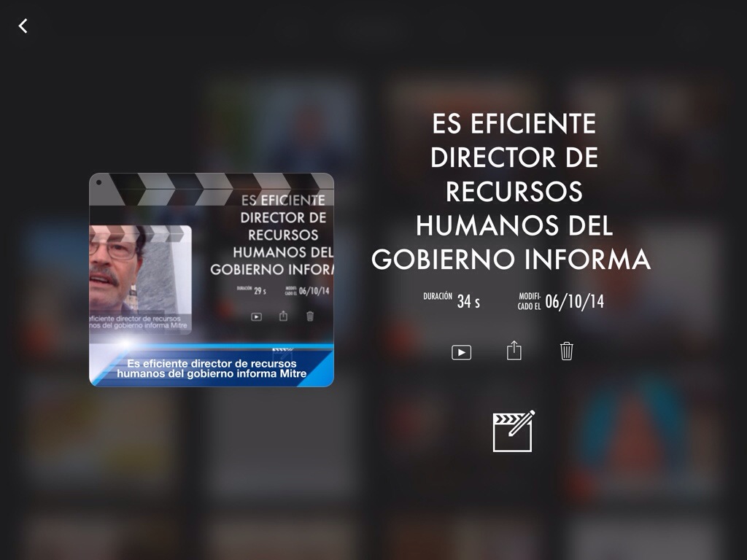The image size is (747, 560).
Task: Go back using the top-left arrow
Action: coord(23,26)
